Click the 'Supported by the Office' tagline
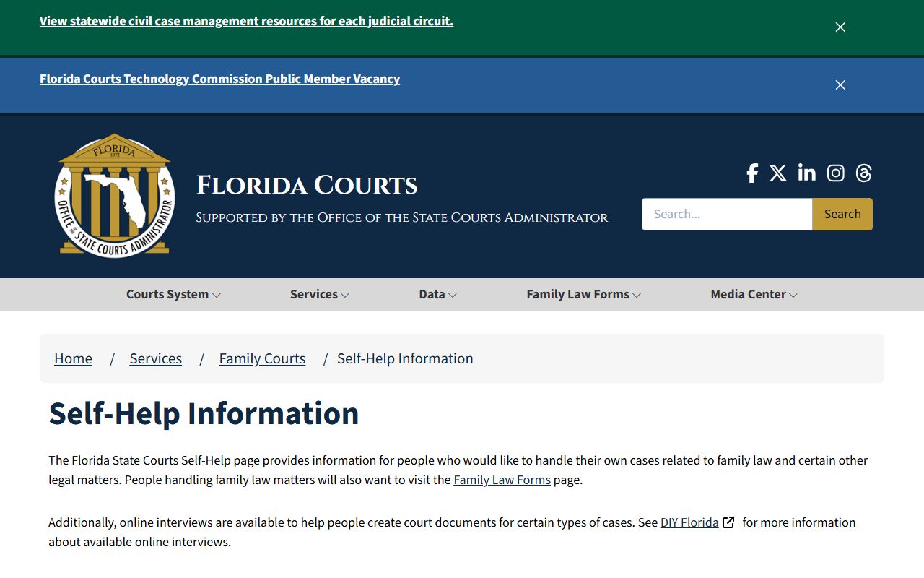This screenshot has height=578, width=924. (402, 217)
